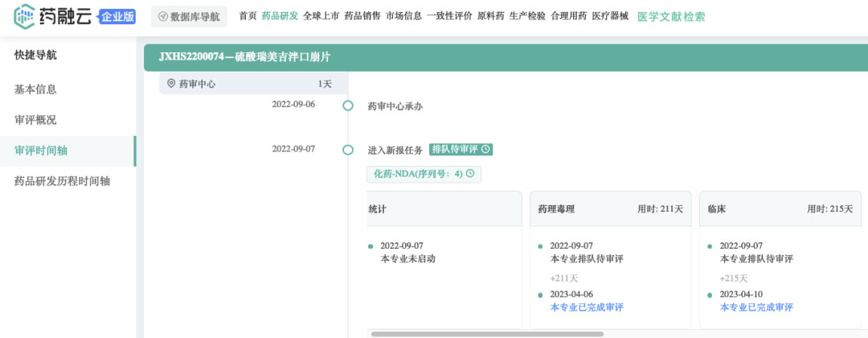Open 药品研发历程时间轴 in sidebar
Image resolution: width=868 pixels, height=338 pixels.
click(62, 180)
